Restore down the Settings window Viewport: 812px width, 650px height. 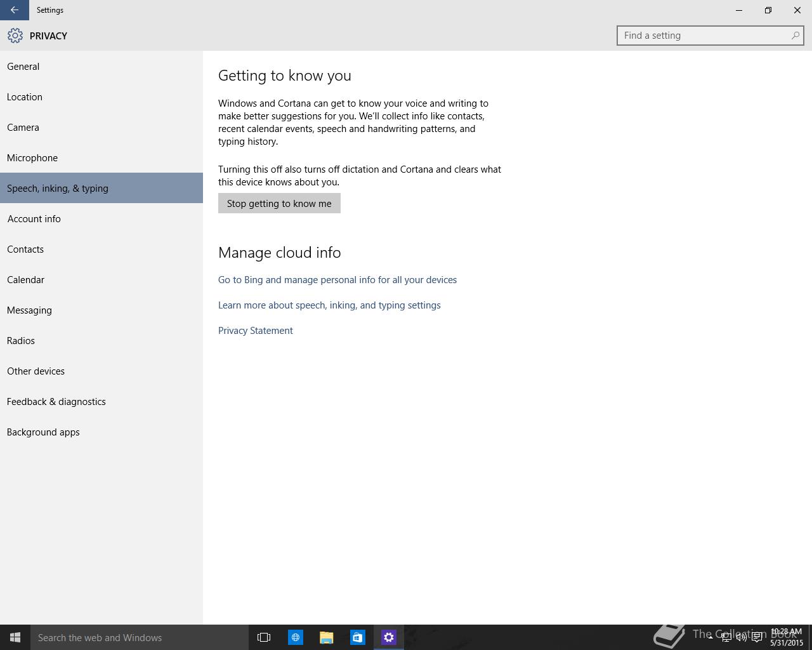click(768, 10)
